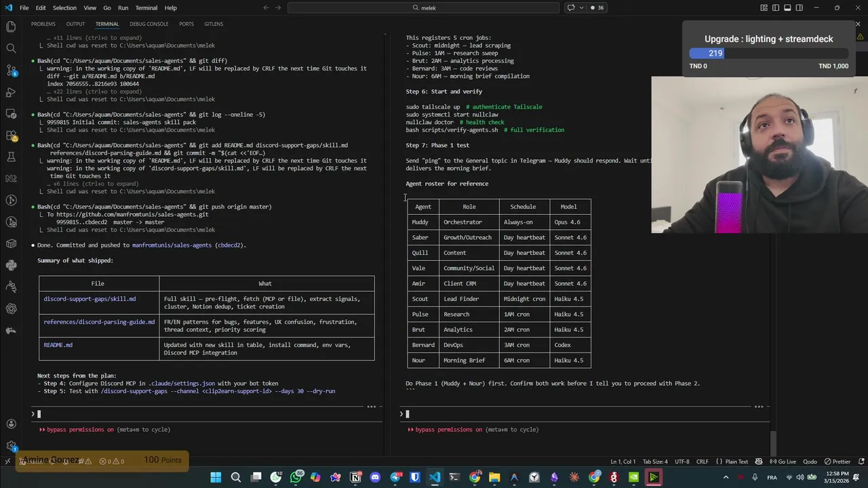Select 'Opus 4.6' cell in agent table
Screen dimensions: 868x488
[x=567, y=222]
